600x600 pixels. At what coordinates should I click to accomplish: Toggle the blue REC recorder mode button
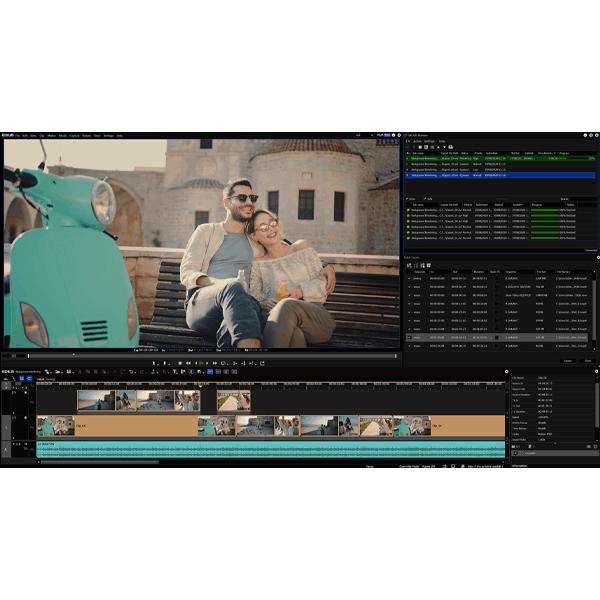pyautogui.click(x=387, y=135)
